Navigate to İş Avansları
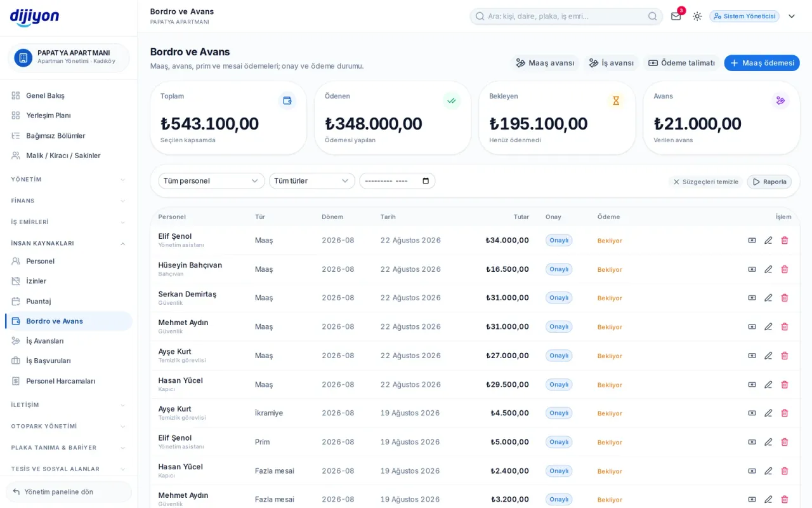This screenshot has height=508, width=812. 69,341
